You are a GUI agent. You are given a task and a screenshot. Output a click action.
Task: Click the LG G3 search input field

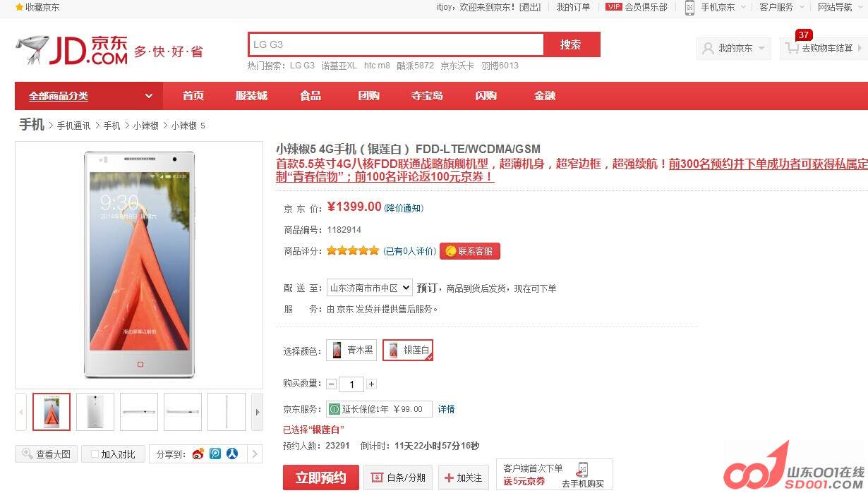396,44
